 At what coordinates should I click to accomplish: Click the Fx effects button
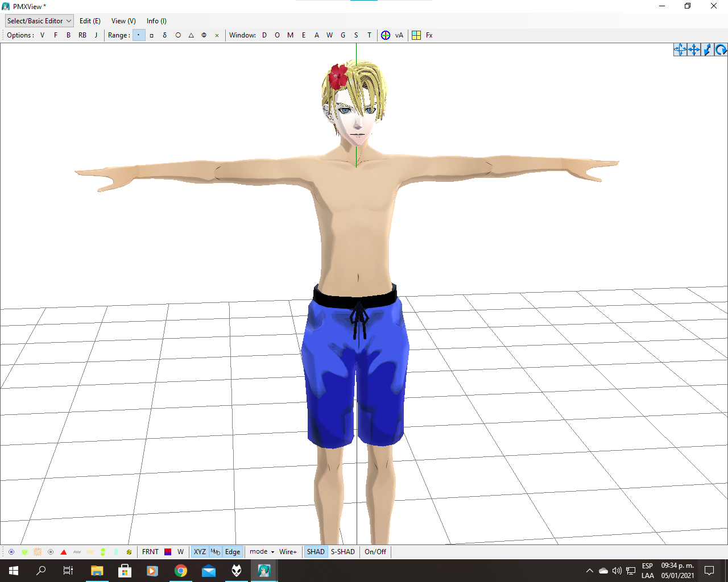(429, 35)
